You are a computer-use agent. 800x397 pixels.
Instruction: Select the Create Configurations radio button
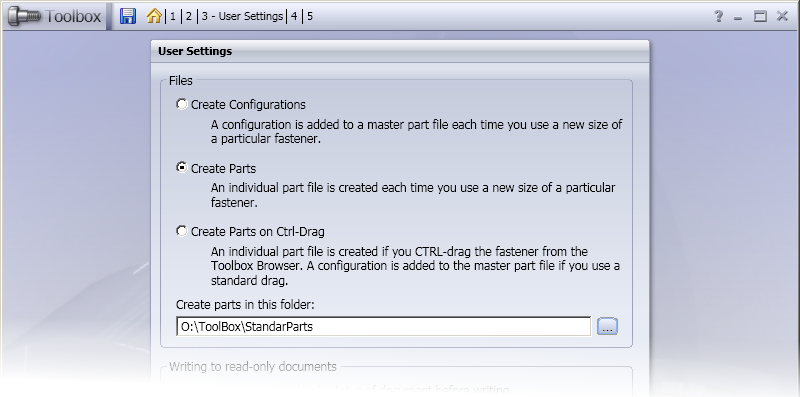coord(182,104)
